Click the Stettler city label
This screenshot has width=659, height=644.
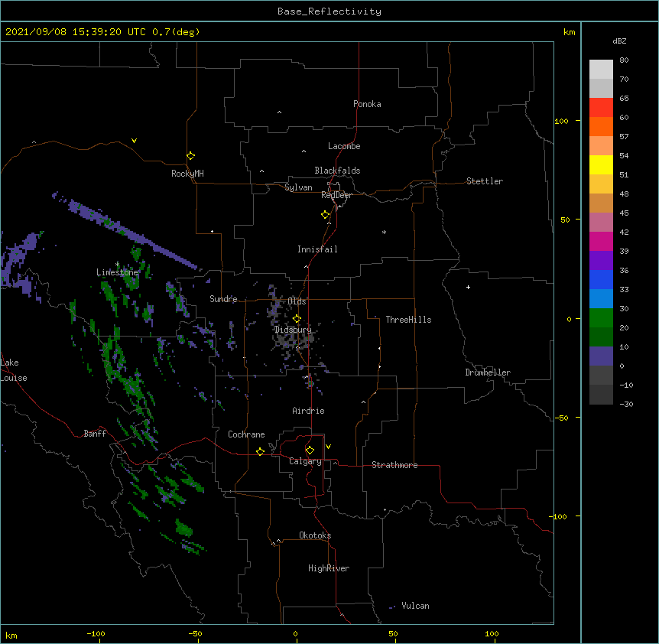(485, 181)
